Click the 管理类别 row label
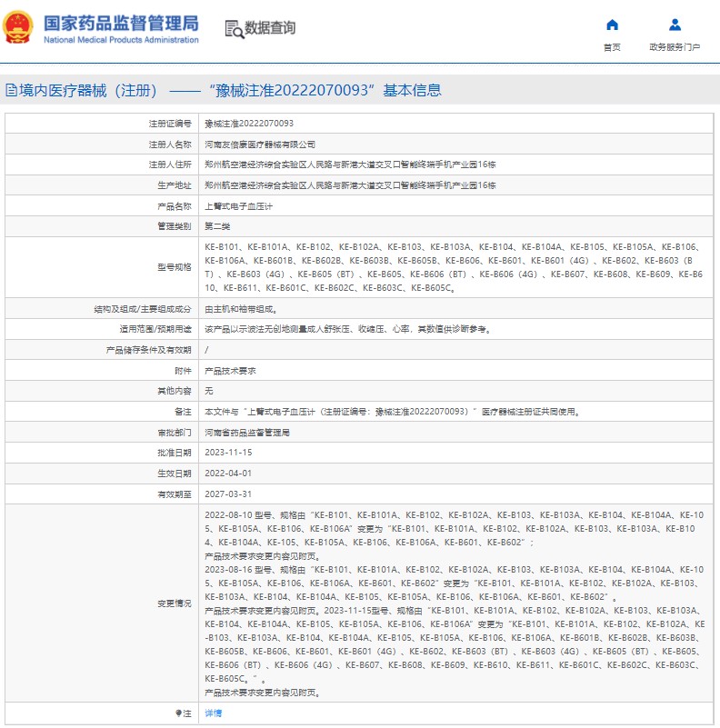Screen dimensions: 720x728 (x=175, y=226)
